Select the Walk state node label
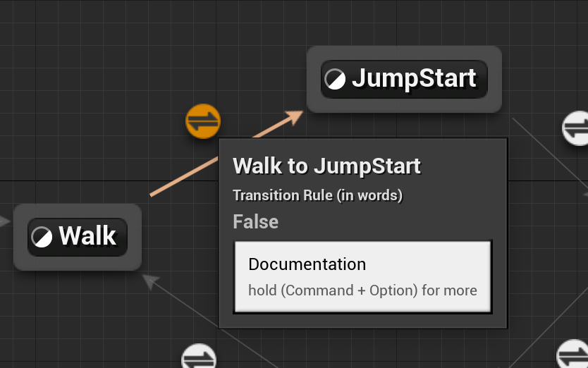This screenshot has width=588, height=368. [x=87, y=236]
